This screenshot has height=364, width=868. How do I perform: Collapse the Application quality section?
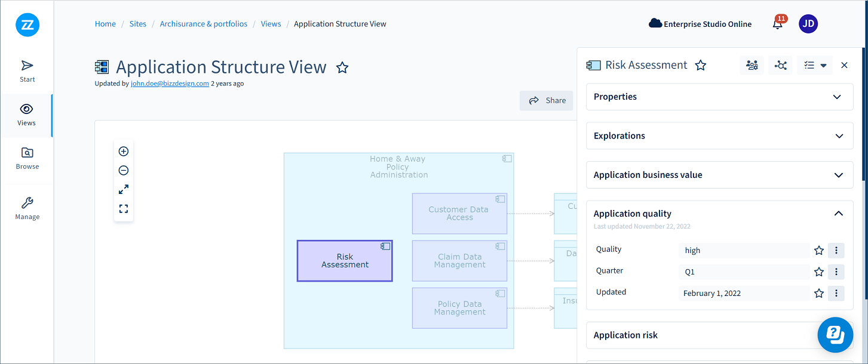click(x=838, y=214)
